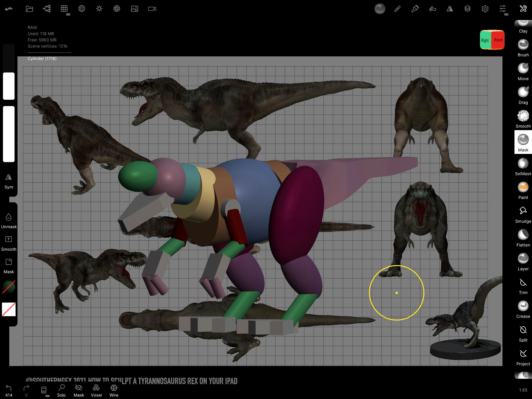Open the Nomad logo menu
Screen dimensions: 532x399
pyautogui.click(x=9, y=9)
